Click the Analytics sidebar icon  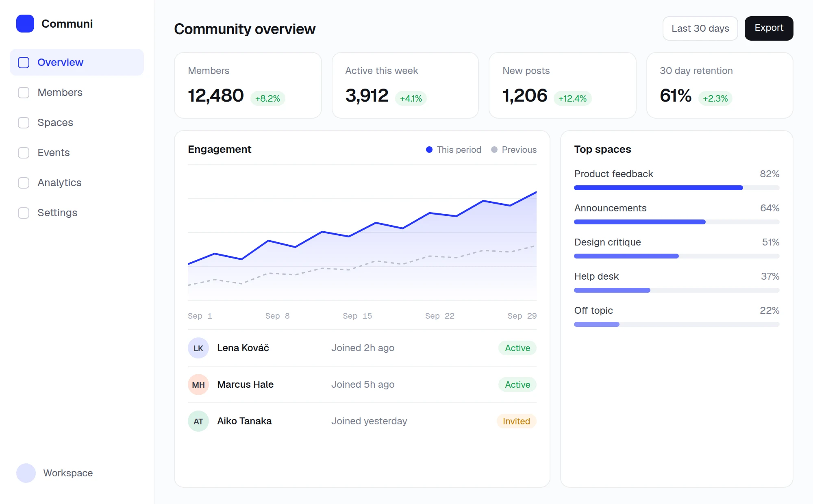(24, 183)
